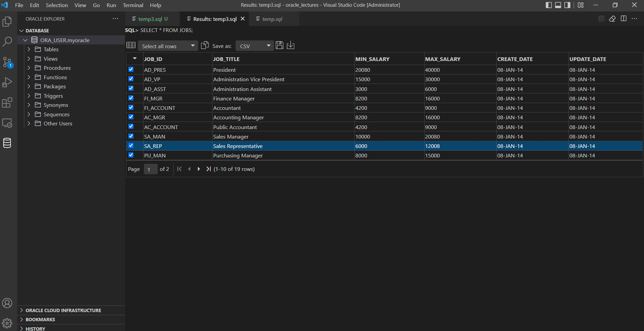
Task: Sort by JOB_TITLE column header
Action: (283, 59)
